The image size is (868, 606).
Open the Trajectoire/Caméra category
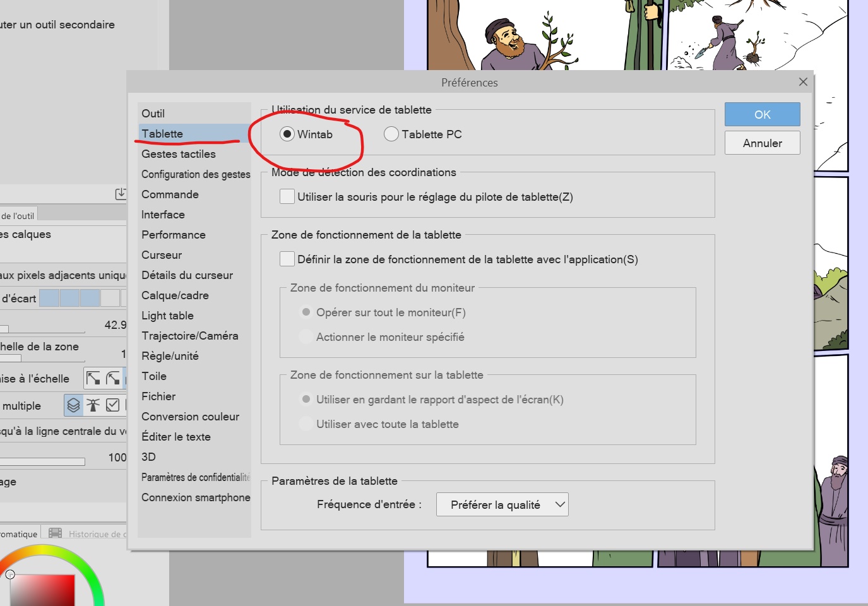tap(194, 336)
